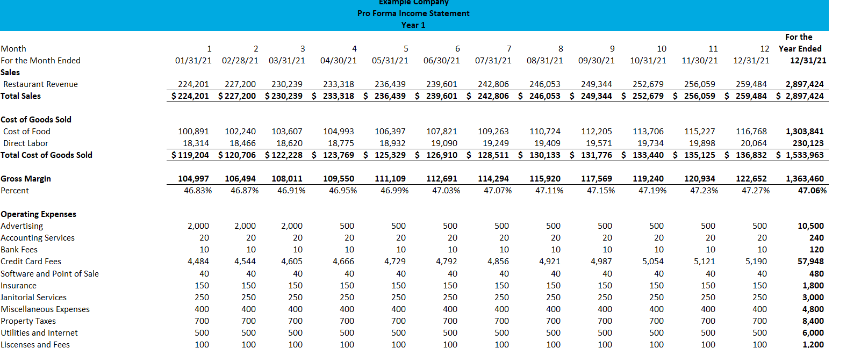This screenshot has height=348, width=868.
Task: Click the 'Utilities and Internet' row label
Action: pyautogui.click(x=39, y=333)
